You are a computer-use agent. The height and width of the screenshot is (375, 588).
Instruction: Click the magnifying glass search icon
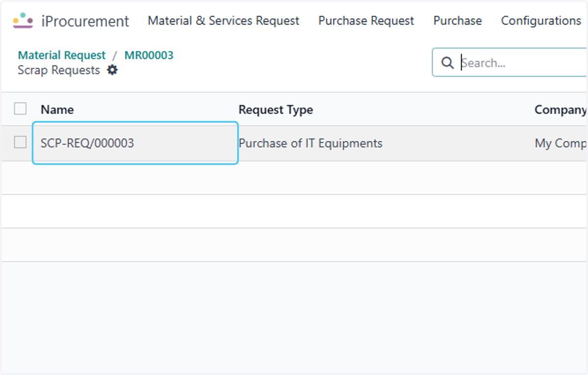click(447, 63)
